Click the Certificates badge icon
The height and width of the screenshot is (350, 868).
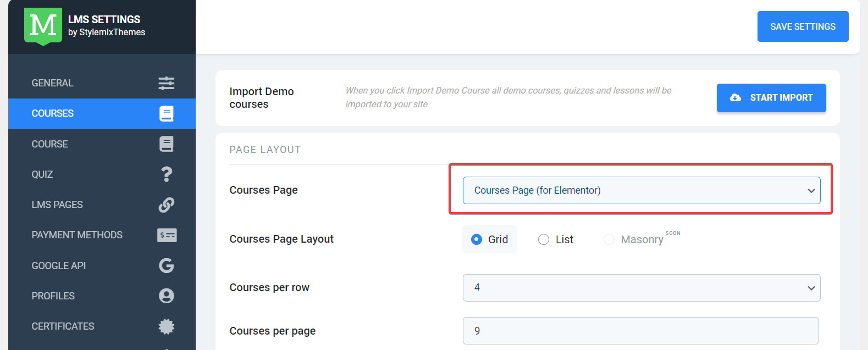(167, 326)
